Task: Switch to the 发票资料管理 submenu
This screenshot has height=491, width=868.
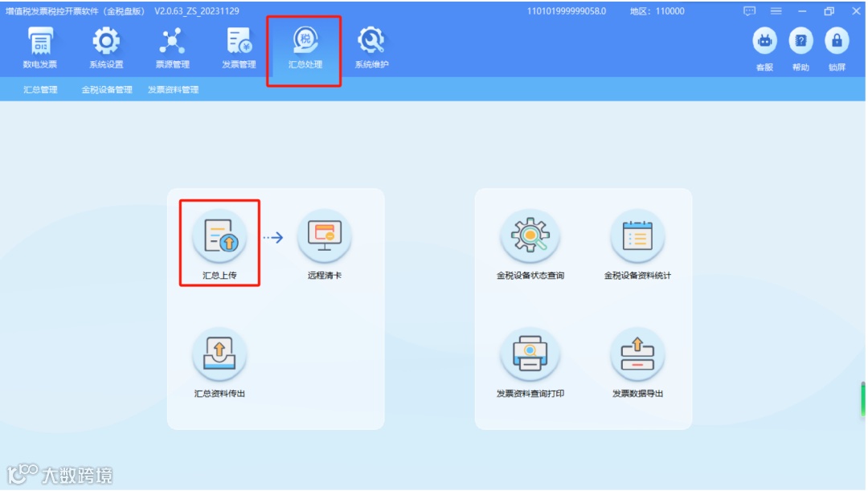Action: [174, 90]
